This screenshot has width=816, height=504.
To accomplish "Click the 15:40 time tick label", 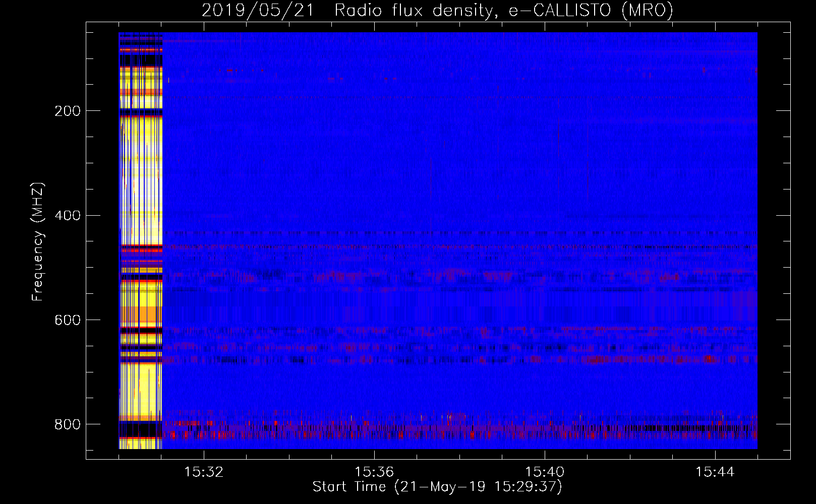I will pyautogui.click(x=545, y=472).
